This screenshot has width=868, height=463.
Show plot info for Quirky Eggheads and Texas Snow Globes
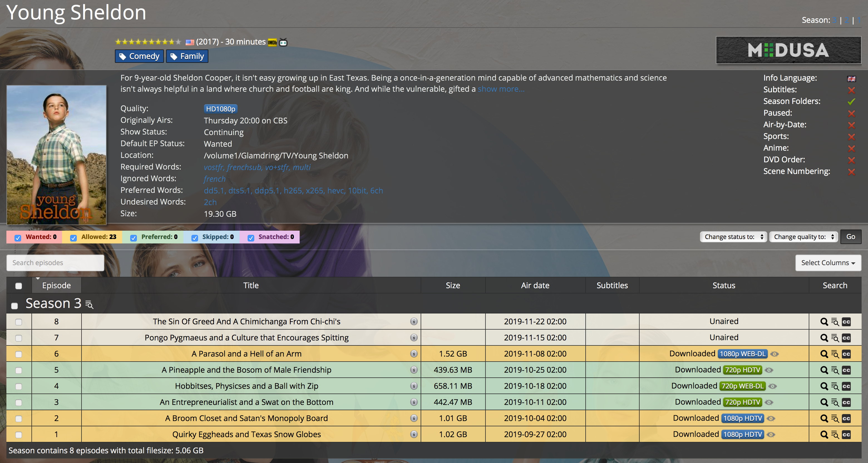[x=414, y=434]
